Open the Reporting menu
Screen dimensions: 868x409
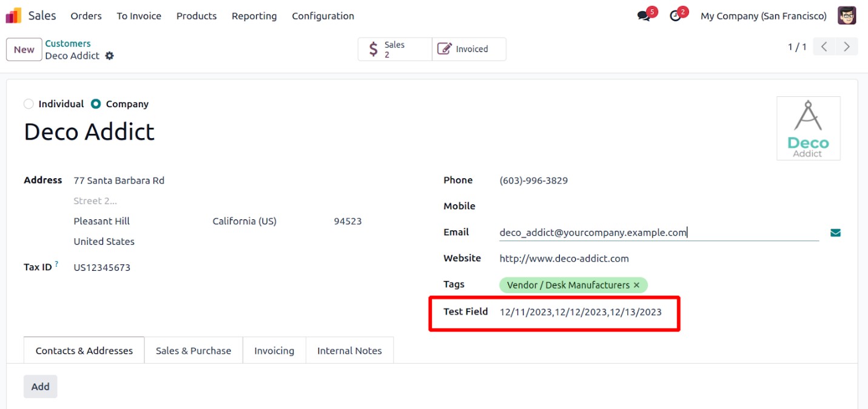point(254,16)
